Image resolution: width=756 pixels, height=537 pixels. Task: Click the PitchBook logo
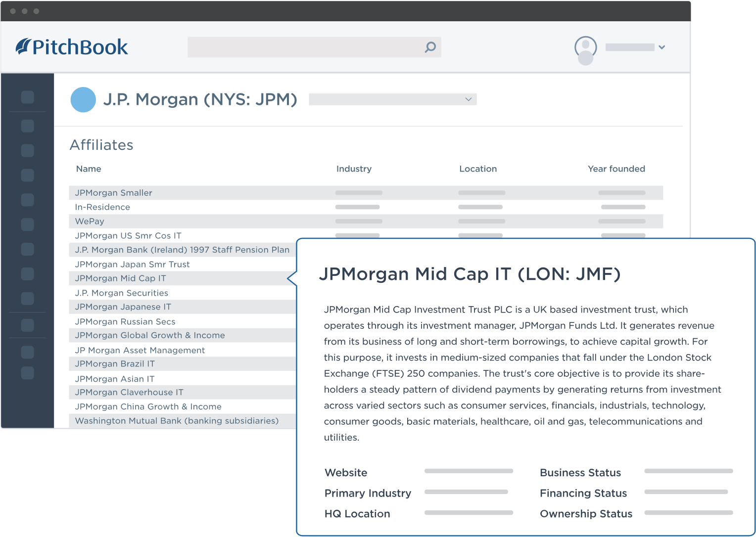click(x=72, y=47)
